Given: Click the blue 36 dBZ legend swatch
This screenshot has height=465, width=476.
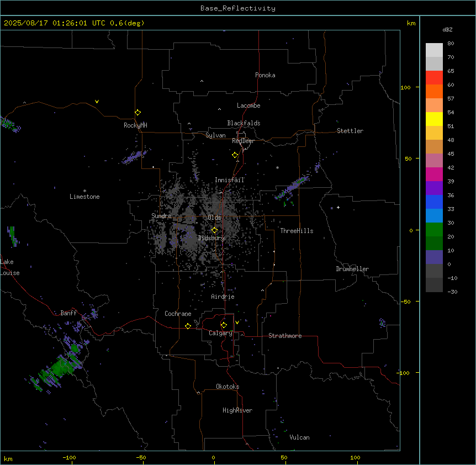Looking at the screenshot, I should point(434,202).
